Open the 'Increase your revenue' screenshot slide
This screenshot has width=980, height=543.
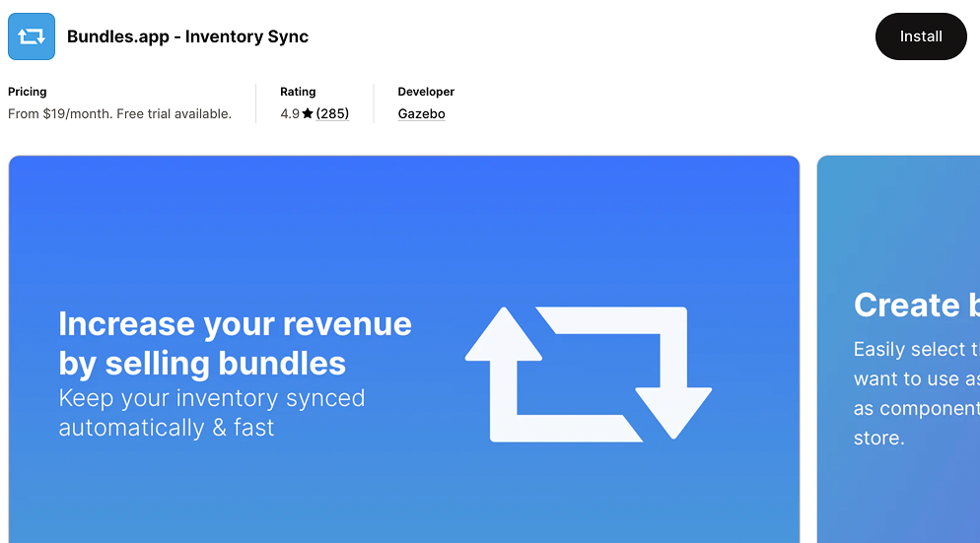pyautogui.click(x=404, y=349)
